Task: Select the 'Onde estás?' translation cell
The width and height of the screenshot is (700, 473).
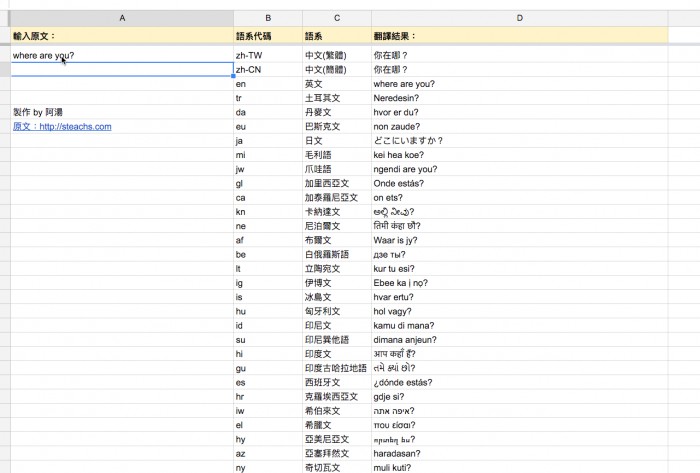Action: [520, 183]
